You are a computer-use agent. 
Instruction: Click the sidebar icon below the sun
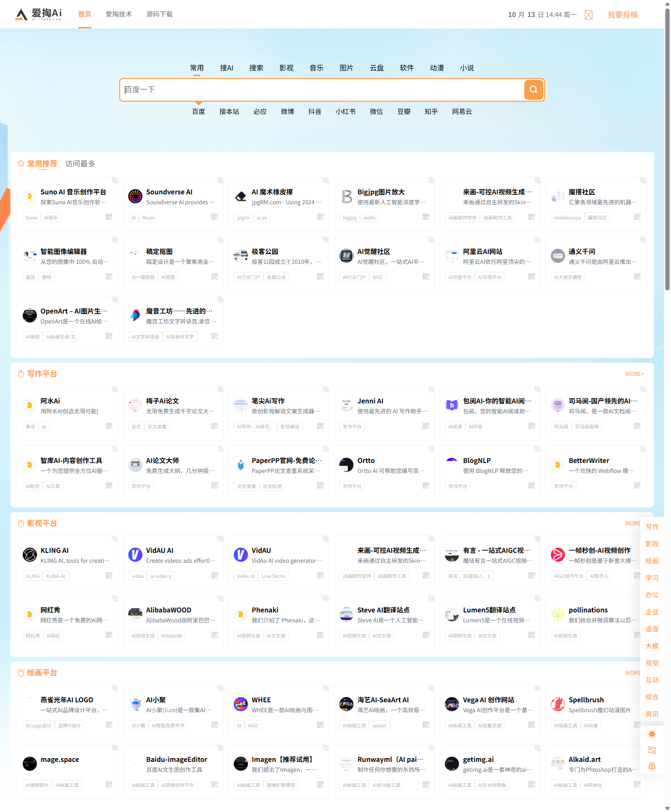[x=652, y=750]
